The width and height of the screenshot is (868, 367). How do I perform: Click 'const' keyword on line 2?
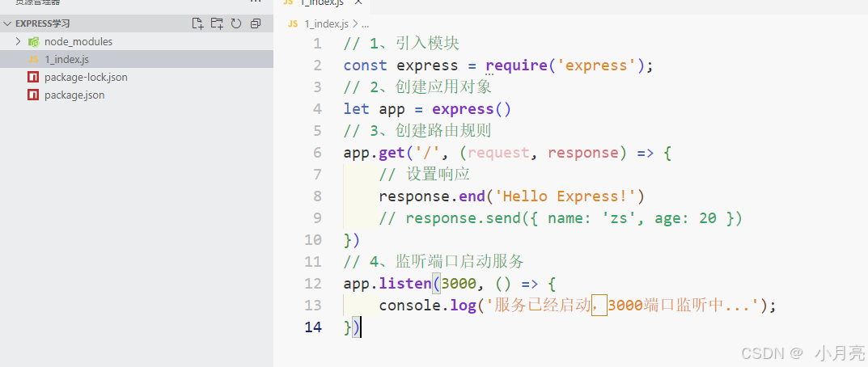[366, 65]
